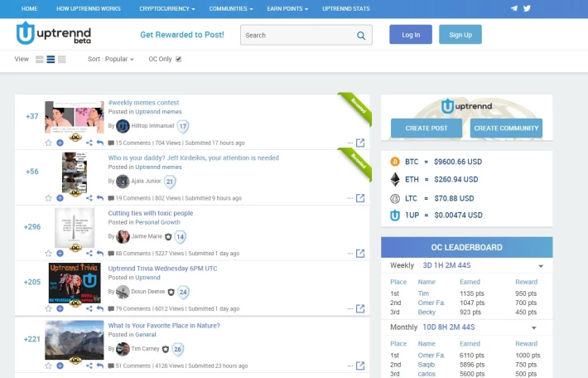Switch to the middle list view icon
588x378 pixels.
[x=51, y=60]
